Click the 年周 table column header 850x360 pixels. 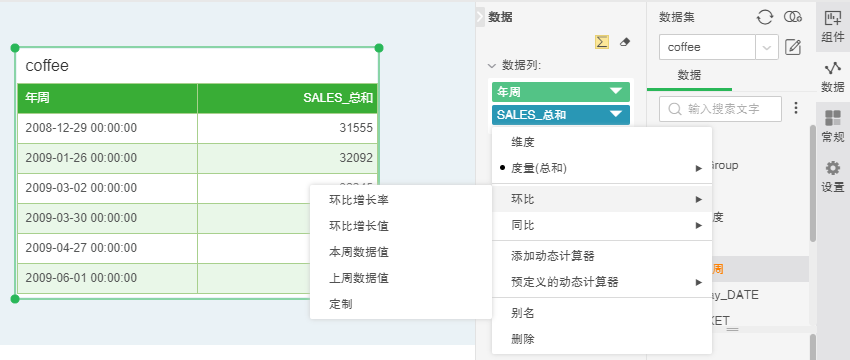107,98
